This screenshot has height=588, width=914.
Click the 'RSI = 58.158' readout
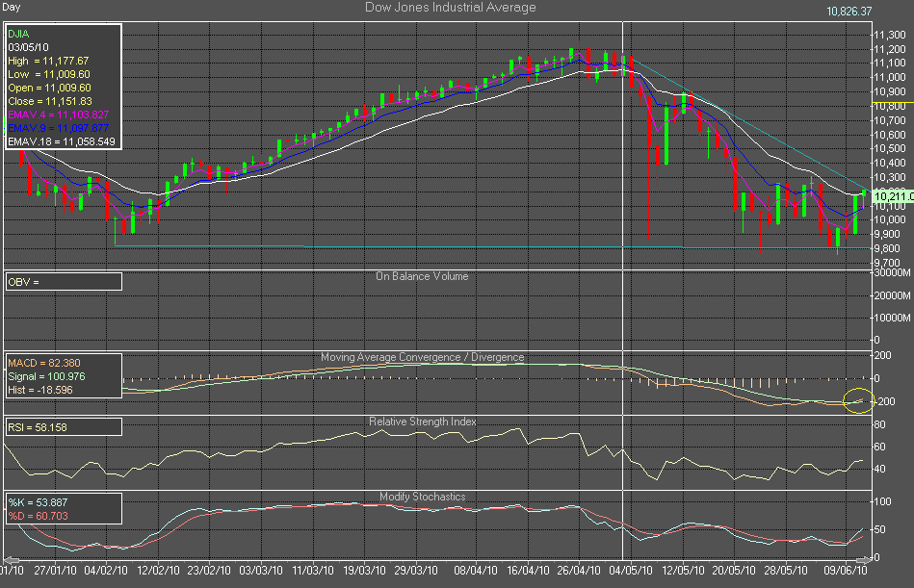coord(38,427)
